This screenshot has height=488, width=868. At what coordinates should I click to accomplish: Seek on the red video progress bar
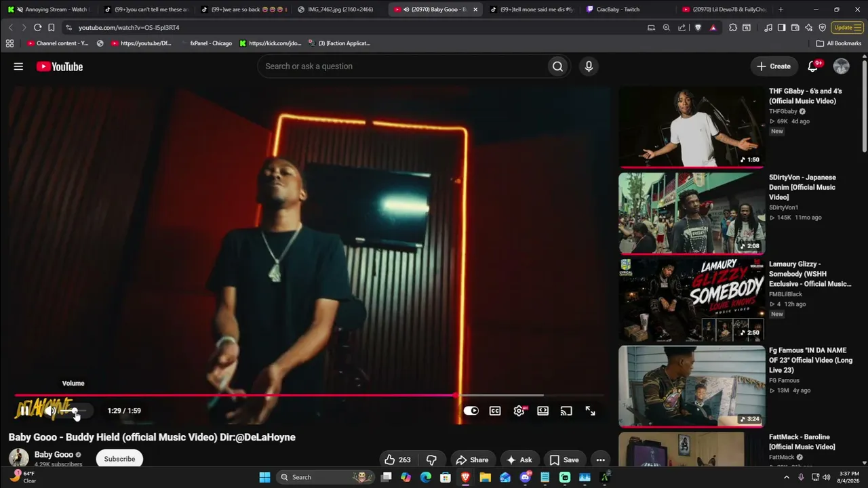point(309,395)
